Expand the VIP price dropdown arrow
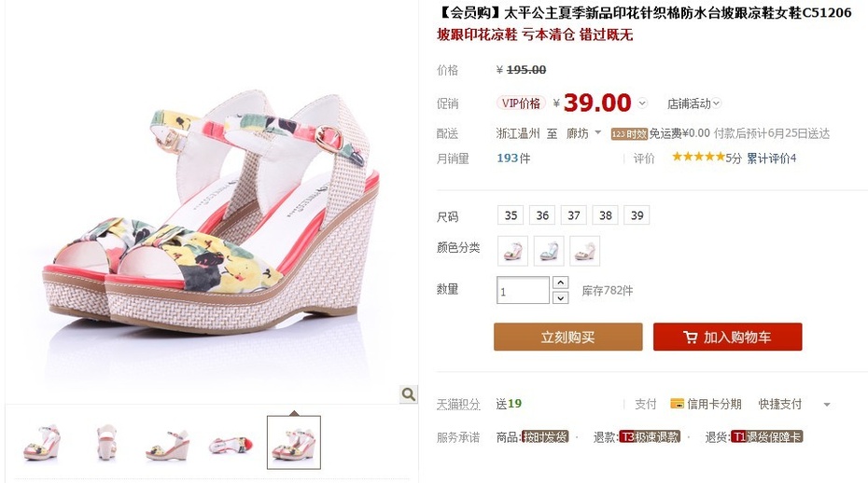 tap(642, 103)
